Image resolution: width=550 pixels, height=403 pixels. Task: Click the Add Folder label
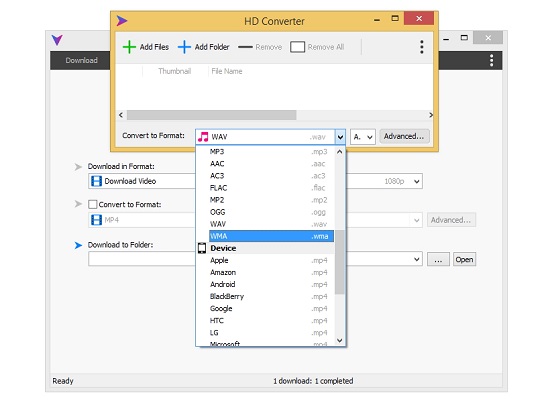pos(212,47)
